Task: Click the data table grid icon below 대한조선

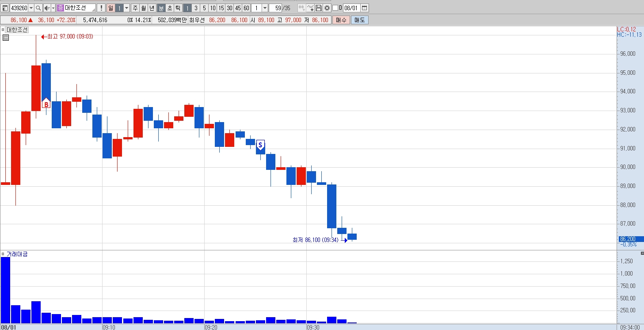Action: point(6,38)
